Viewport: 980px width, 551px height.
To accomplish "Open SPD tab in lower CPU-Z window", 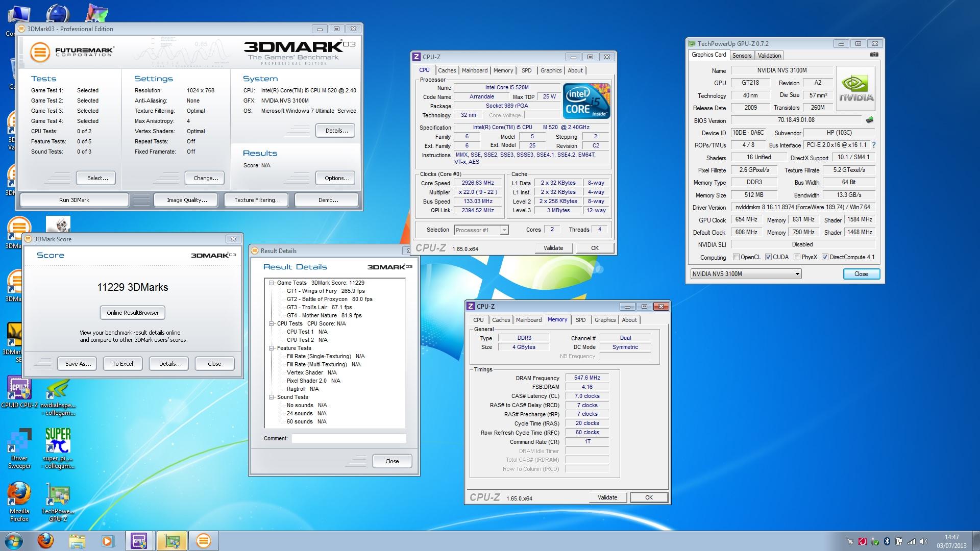I will click(580, 320).
